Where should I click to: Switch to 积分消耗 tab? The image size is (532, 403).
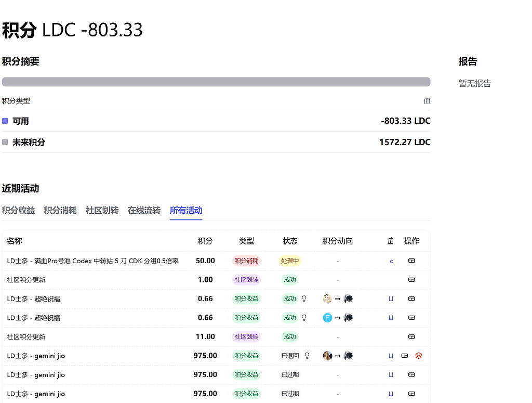coord(60,211)
